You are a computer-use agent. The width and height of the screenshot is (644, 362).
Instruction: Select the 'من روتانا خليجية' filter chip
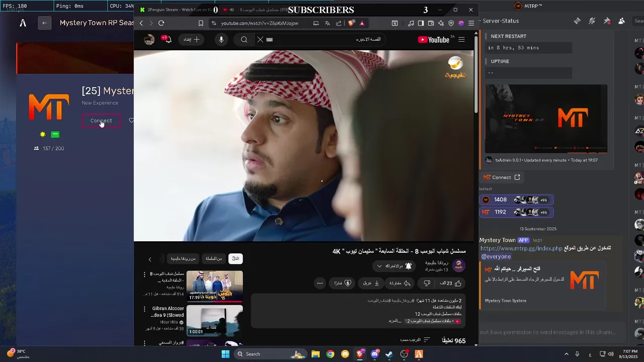click(x=183, y=258)
